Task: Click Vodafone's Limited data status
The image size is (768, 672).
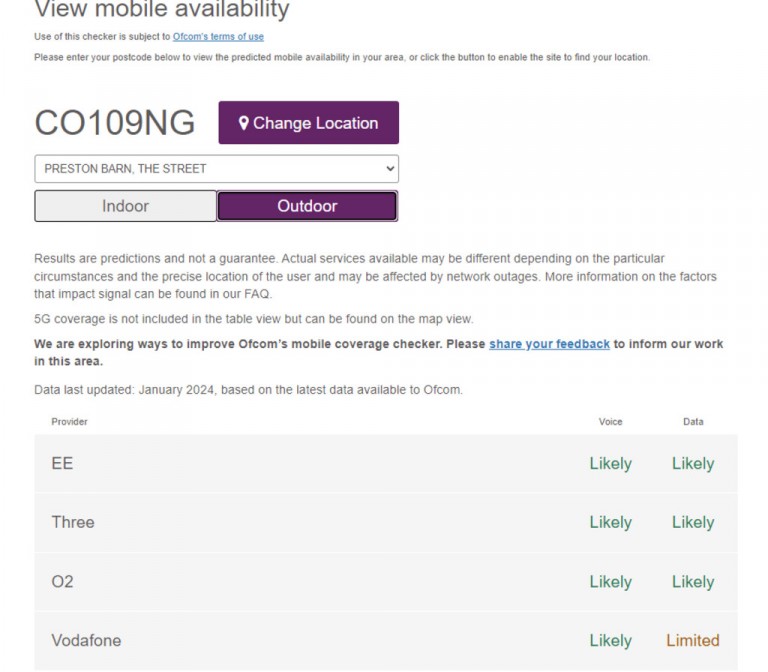Action: [693, 640]
